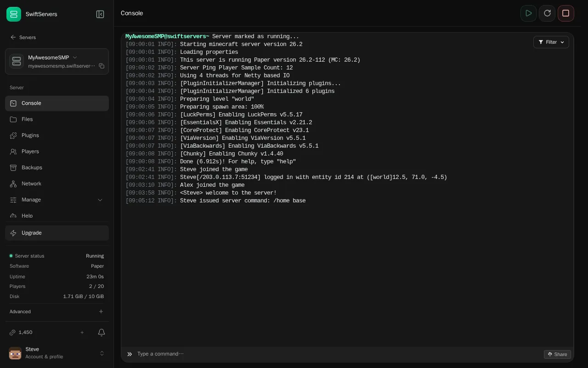Screen dimensions: 588x368
Task: Copy the myawesomesmp server address
Action: click(102, 66)
